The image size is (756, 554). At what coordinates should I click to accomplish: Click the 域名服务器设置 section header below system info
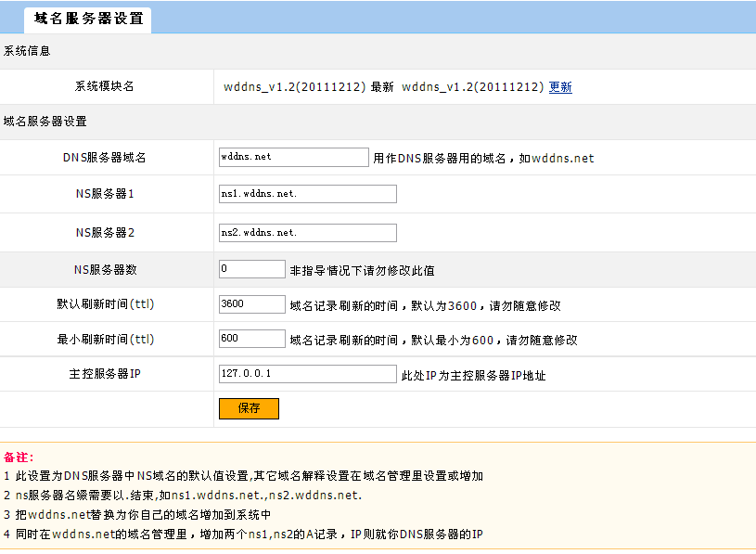coord(45,122)
